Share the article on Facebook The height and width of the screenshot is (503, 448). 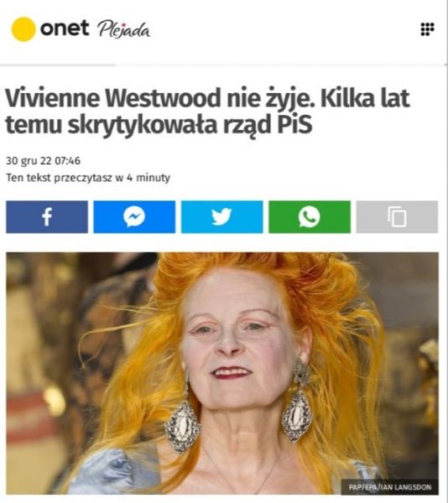click(47, 217)
